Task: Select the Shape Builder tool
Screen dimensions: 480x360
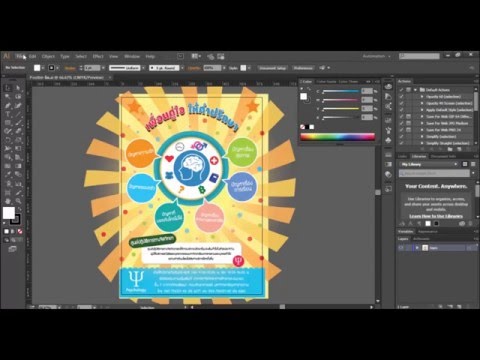Action: click(8, 157)
